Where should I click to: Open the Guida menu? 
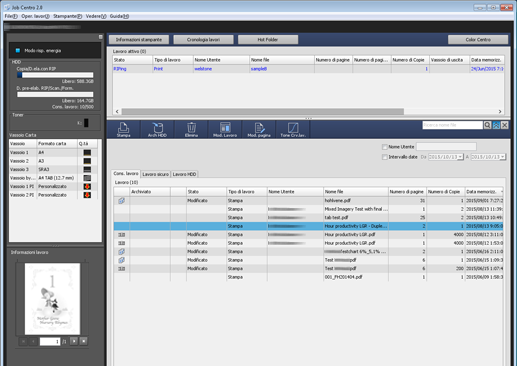click(119, 16)
